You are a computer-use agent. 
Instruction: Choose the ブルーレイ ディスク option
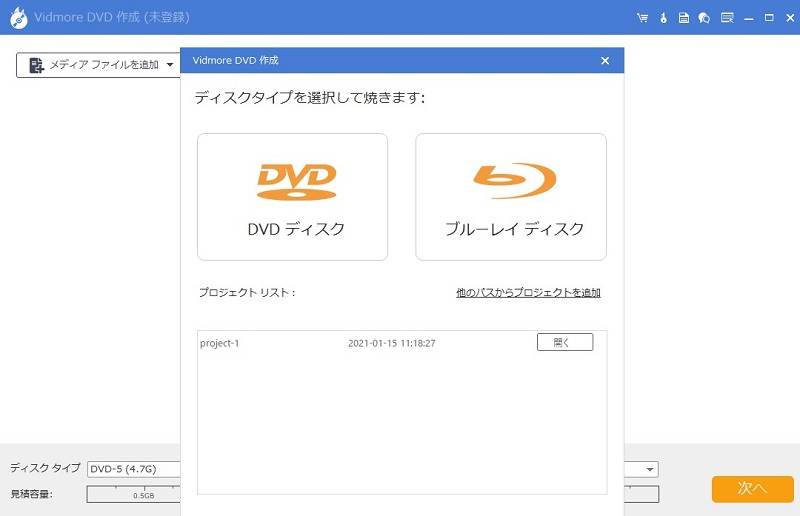pyautogui.click(x=511, y=197)
